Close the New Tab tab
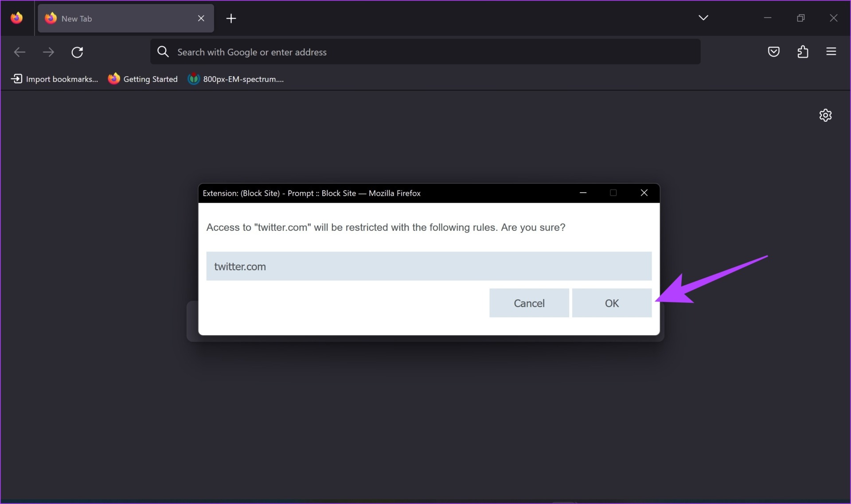Screen dimensions: 851x504 pyautogui.click(x=201, y=18)
